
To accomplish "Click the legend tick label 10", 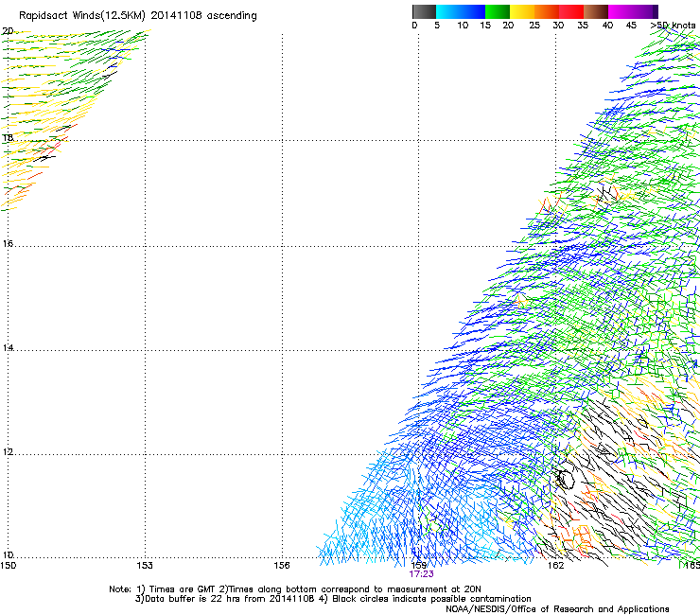I will [463, 26].
